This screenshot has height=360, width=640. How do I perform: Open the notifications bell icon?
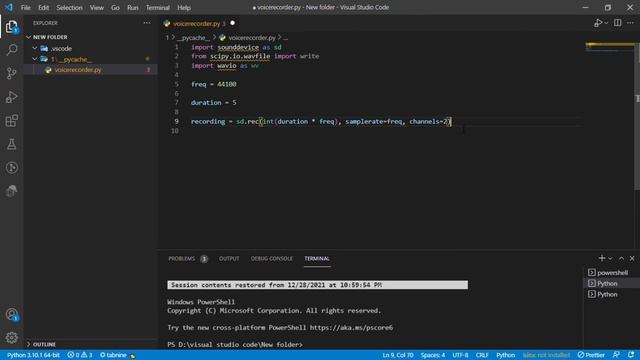click(631, 355)
